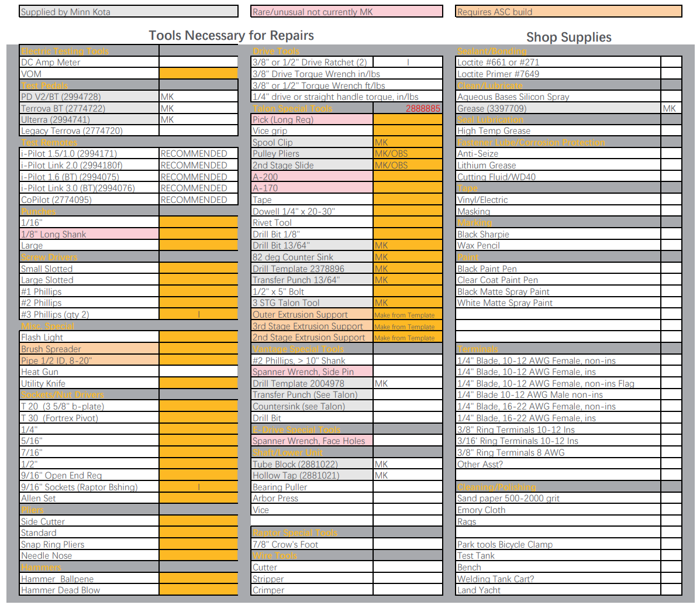Select the 'Small Slotted' cell
Image resolution: width=700 pixels, height=608 pixels.
(x=89, y=269)
